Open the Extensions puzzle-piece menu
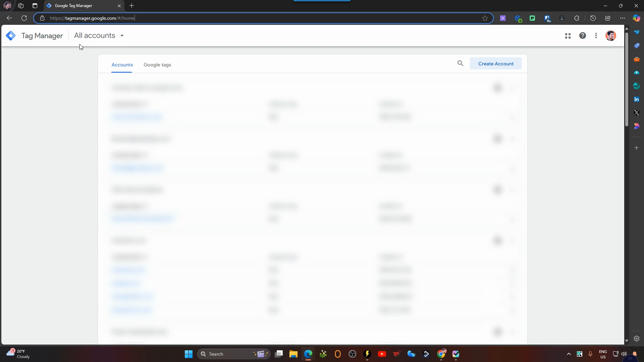 point(577,18)
